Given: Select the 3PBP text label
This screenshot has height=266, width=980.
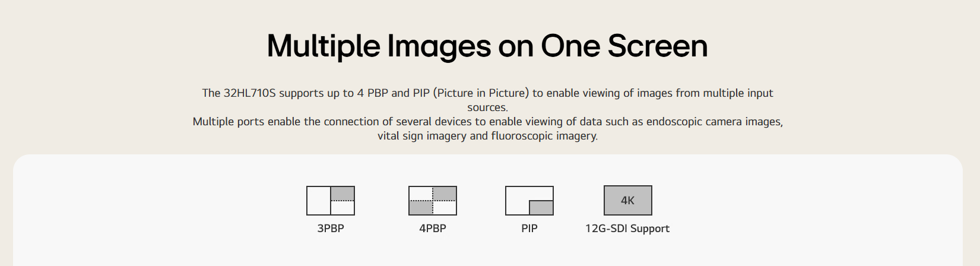Looking at the screenshot, I should (331, 229).
